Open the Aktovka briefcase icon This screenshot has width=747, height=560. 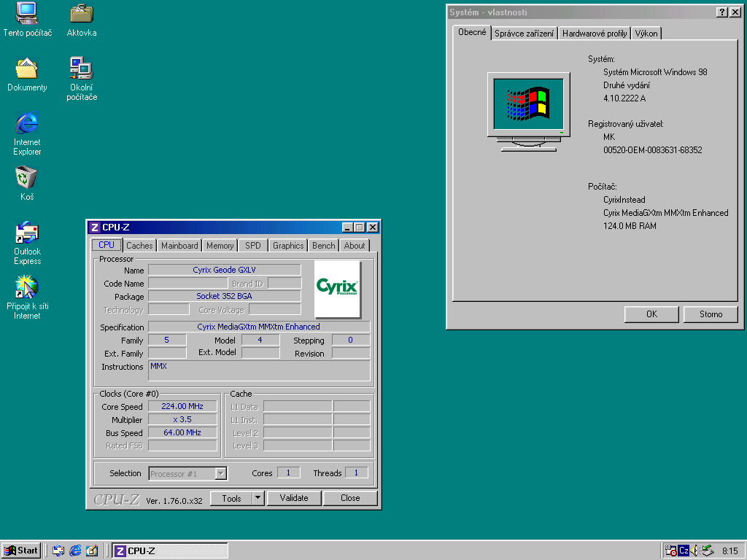81,13
